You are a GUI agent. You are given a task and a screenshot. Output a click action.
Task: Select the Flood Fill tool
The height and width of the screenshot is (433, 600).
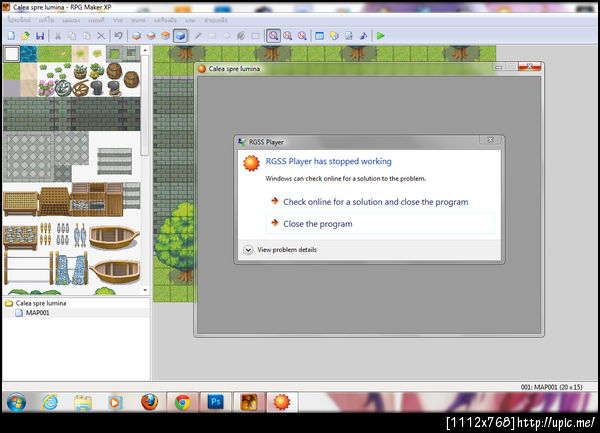[241, 36]
